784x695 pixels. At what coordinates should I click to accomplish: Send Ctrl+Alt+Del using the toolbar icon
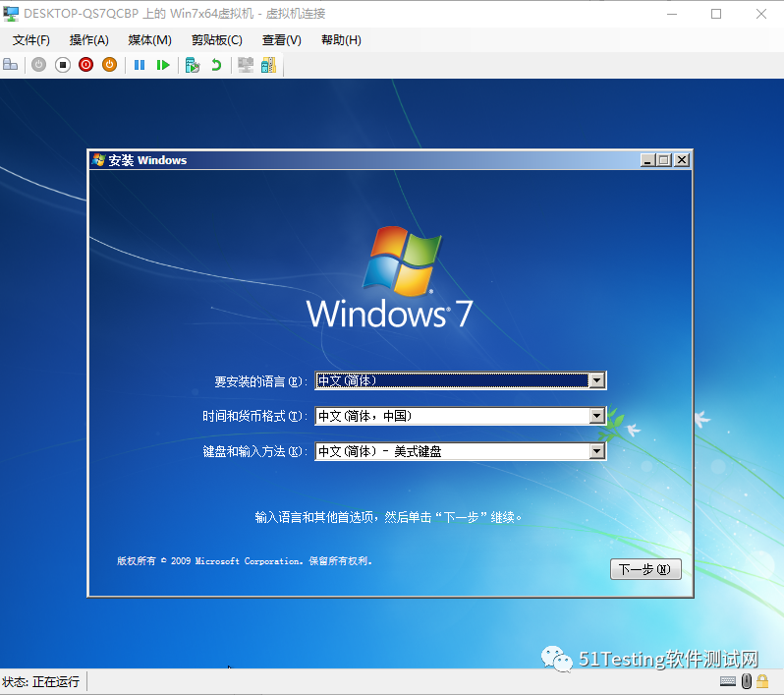click(10, 65)
